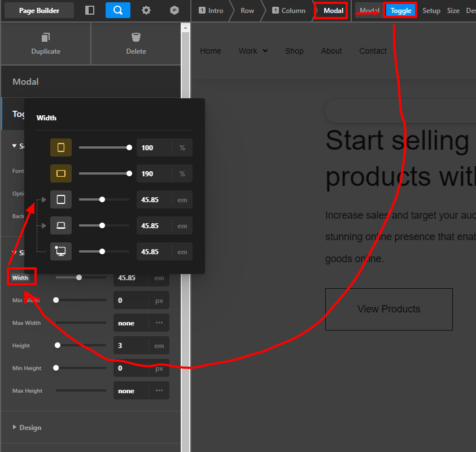Select Column in the breadcrumb
Viewport: 476px width, 452px height.
point(289,11)
